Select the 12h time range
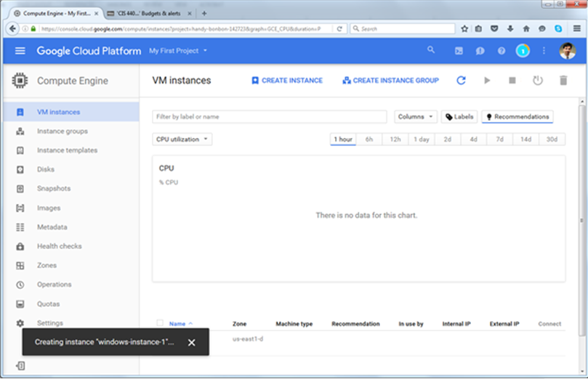This screenshot has height=379, width=588. (x=395, y=139)
